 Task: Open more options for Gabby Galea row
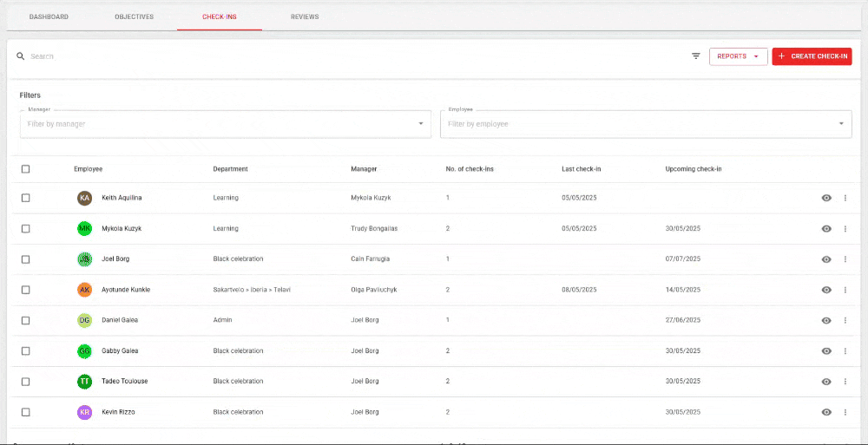pos(845,351)
